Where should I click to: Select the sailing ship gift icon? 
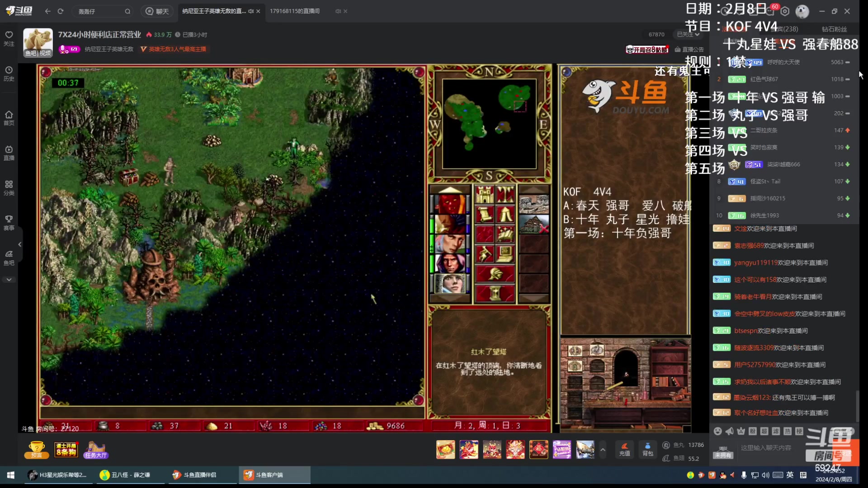pyautogui.click(x=585, y=450)
